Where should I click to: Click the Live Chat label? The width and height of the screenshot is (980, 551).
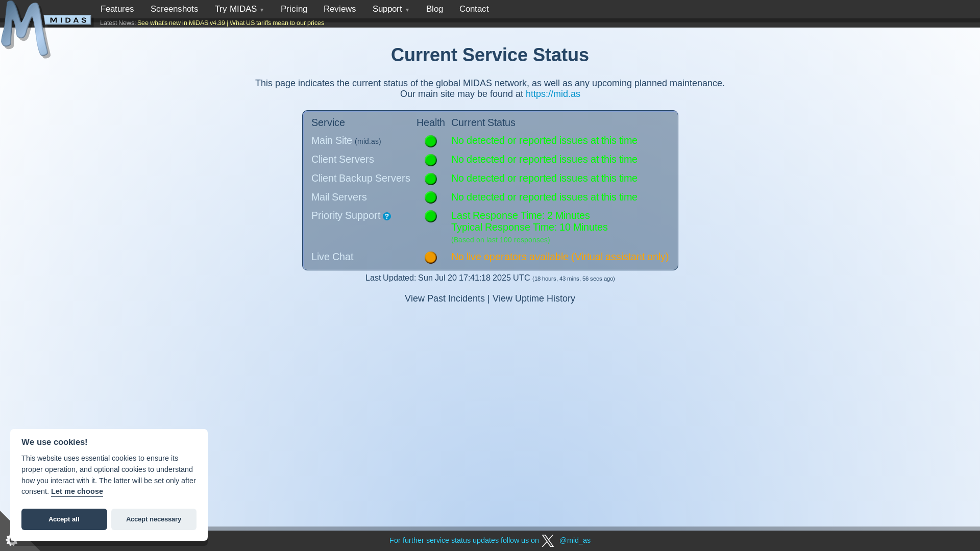332,257
